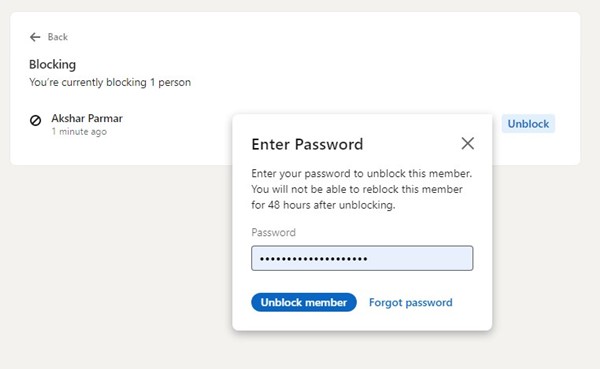The height and width of the screenshot is (369, 600).
Task: Open the Forgot password link
Action: [x=411, y=302]
